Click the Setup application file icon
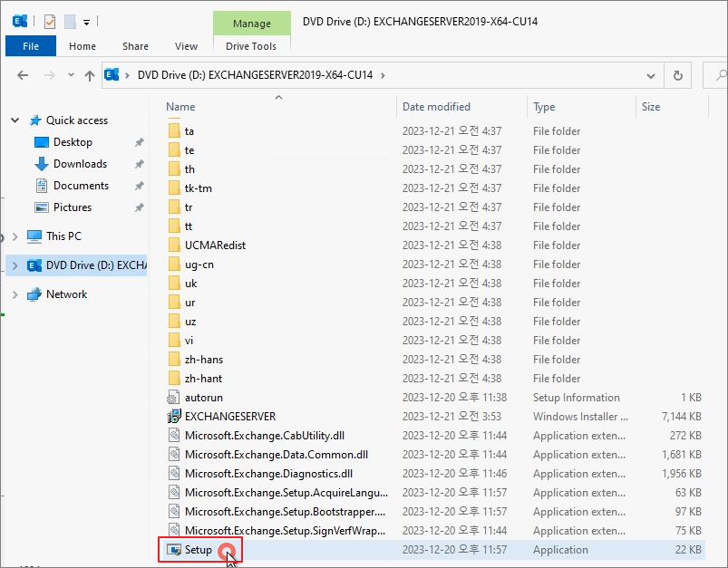 coord(174,550)
